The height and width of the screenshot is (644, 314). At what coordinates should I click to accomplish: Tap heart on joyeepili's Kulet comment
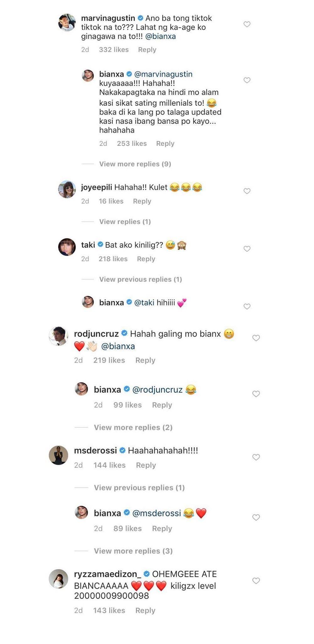click(247, 191)
